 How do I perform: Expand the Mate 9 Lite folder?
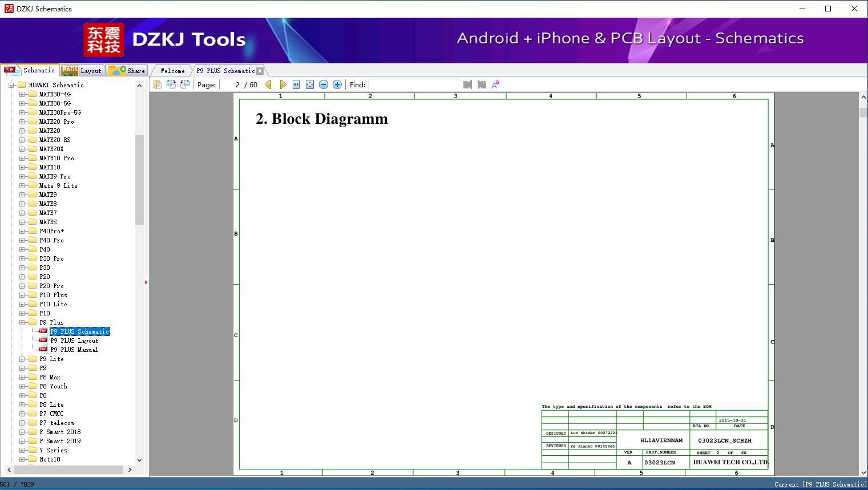pyautogui.click(x=22, y=185)
